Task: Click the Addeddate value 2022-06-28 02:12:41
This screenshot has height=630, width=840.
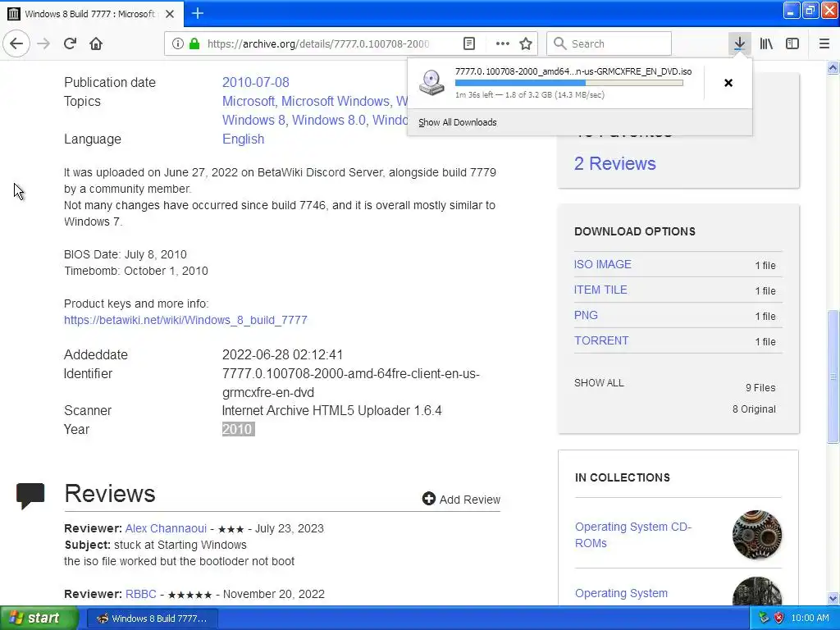Action: 282,354
